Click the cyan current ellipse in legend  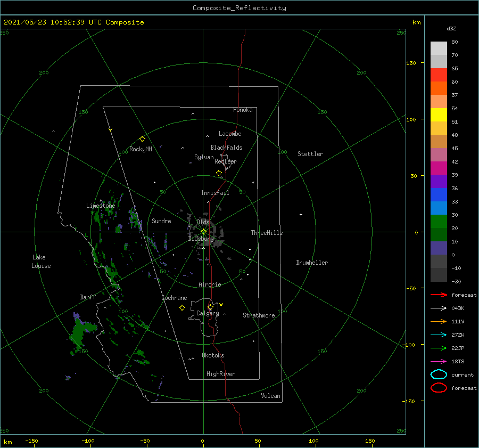(x=439, y=374)
